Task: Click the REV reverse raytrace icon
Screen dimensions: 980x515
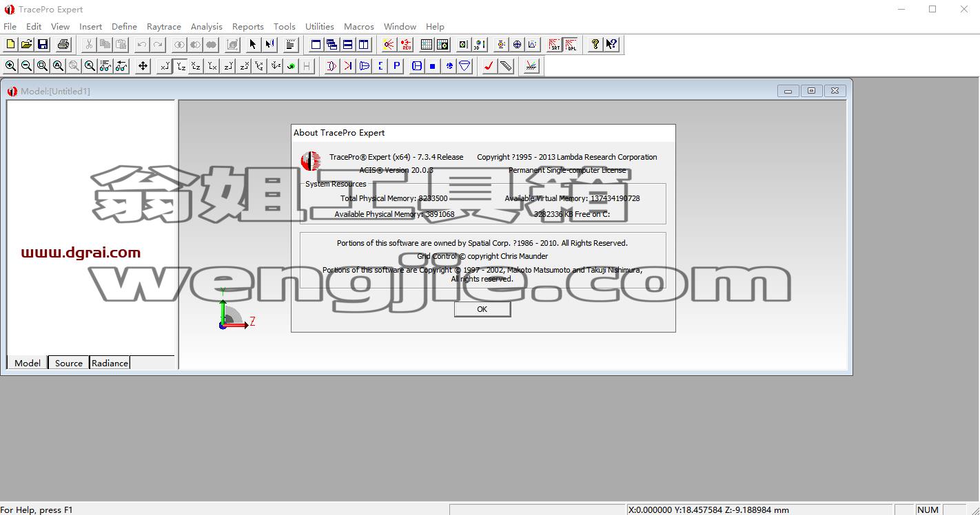Action: (x=405, y=44)
